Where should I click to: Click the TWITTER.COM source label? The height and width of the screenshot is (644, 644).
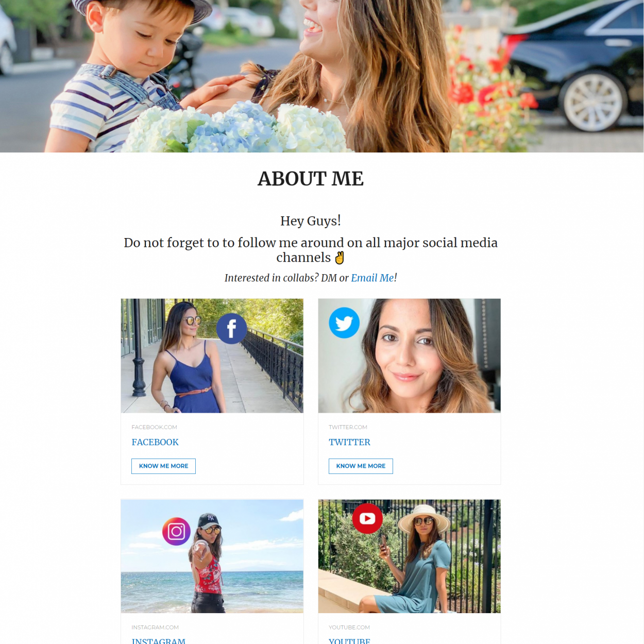coord(348,427)
